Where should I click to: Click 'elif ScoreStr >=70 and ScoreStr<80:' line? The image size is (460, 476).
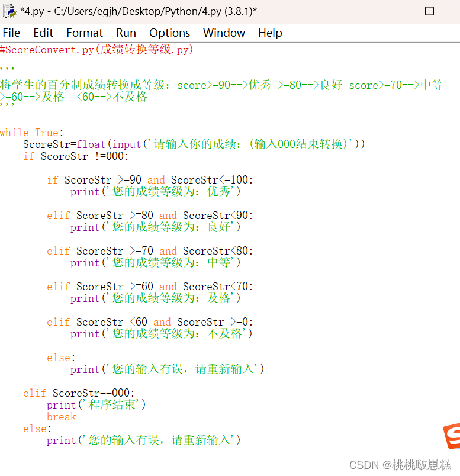pos(150,251)
